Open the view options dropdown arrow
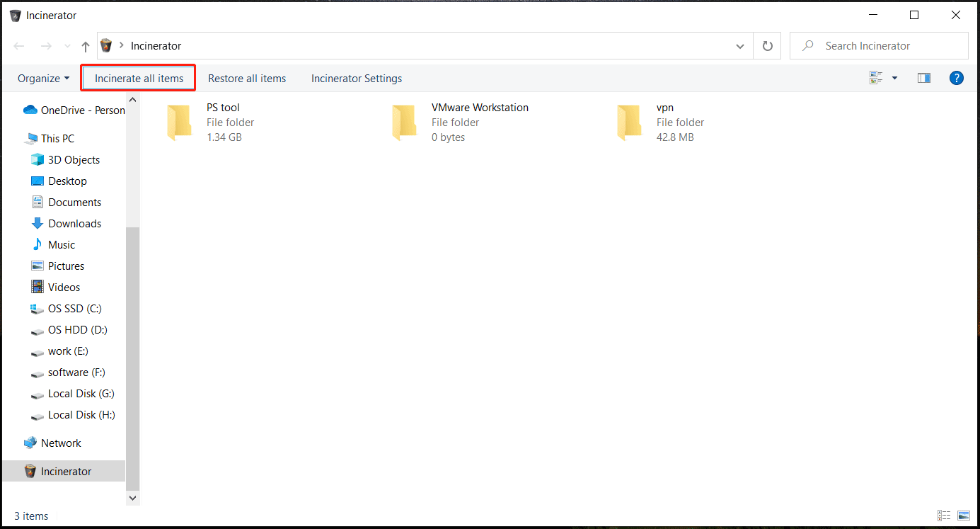This screenshot has height=529, width=980. 894,79
